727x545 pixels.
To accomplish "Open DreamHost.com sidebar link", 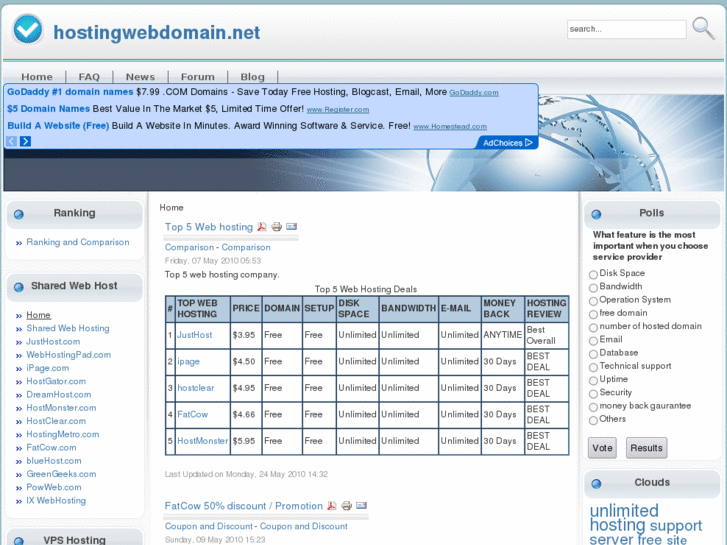I will tap(58, 395).
